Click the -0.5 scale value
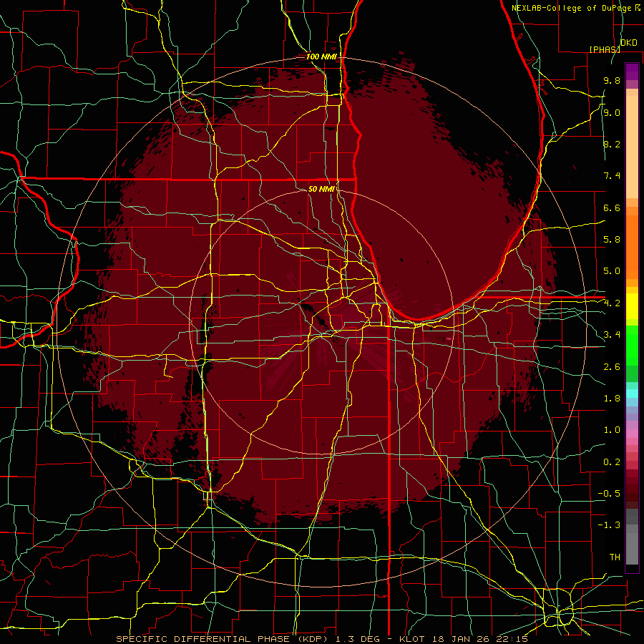The width and height of the screenshot is (644, 644). [x=609, y=494]
